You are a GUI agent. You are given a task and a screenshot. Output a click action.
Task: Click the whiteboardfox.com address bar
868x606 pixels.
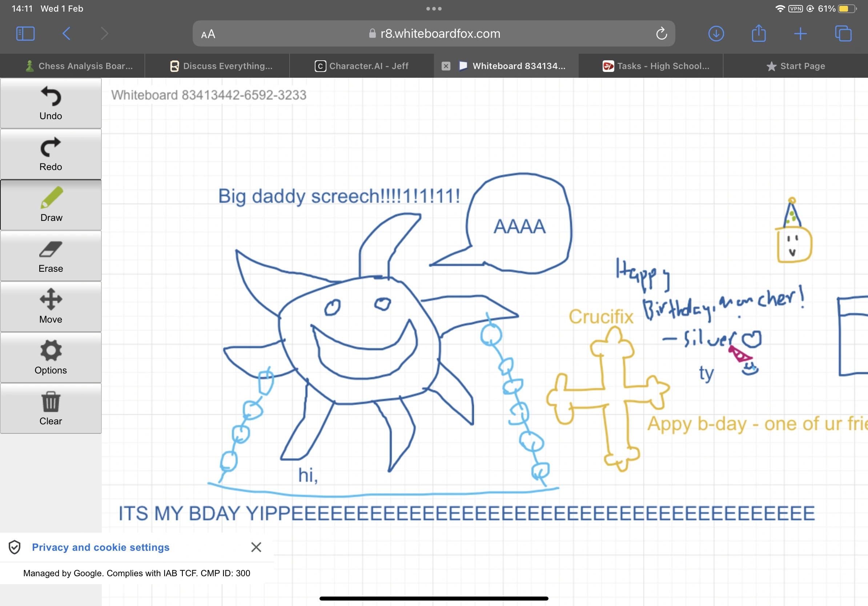pos(435,34)
